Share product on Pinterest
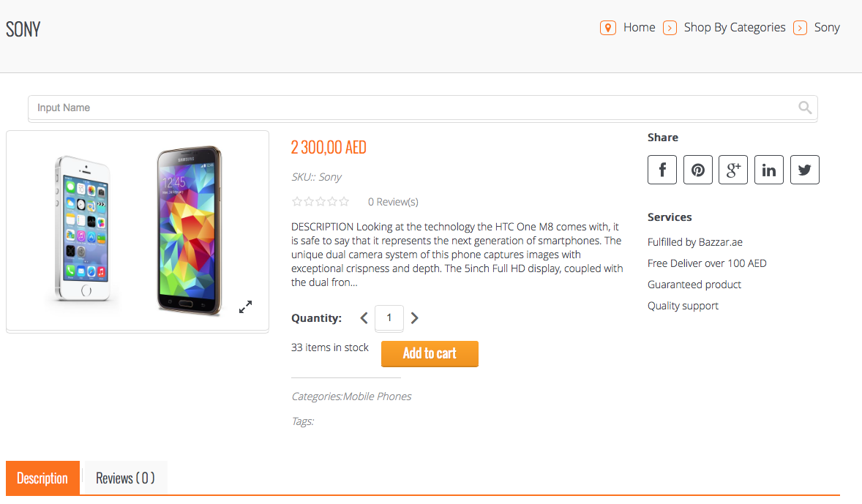Screen dimensions: 862x504 click(x=698, y=170)
